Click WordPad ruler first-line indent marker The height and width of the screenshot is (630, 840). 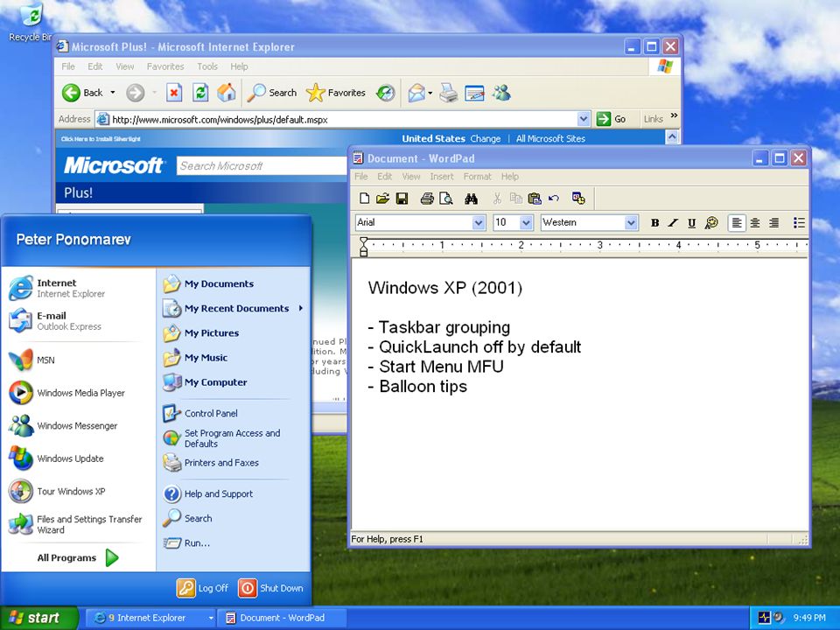tap(364, 241)
